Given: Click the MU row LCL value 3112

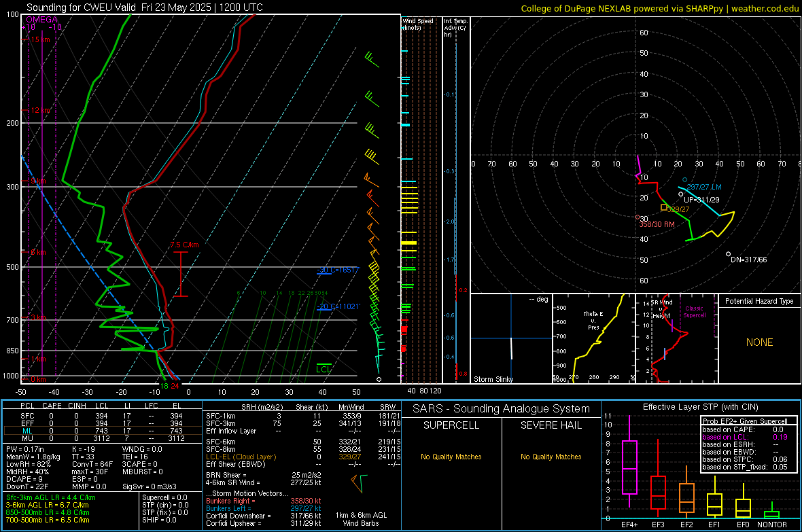Looking at the screenshot, I should (x=102, y=438).
